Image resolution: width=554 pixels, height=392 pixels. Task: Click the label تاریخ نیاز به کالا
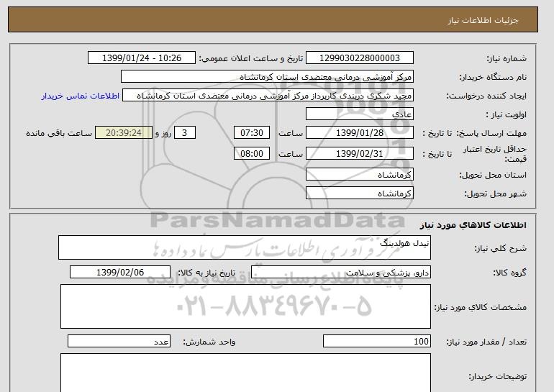pyautogui.click(x=206, y=273)
